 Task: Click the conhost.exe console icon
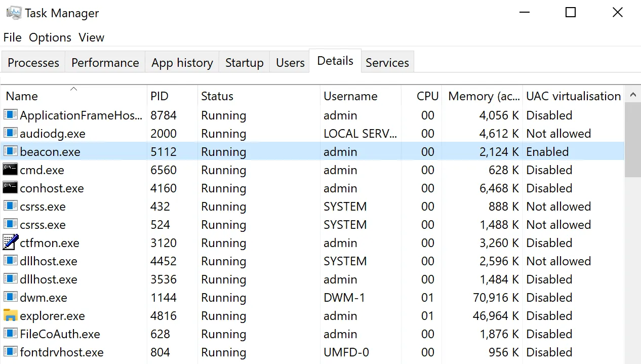10,188
